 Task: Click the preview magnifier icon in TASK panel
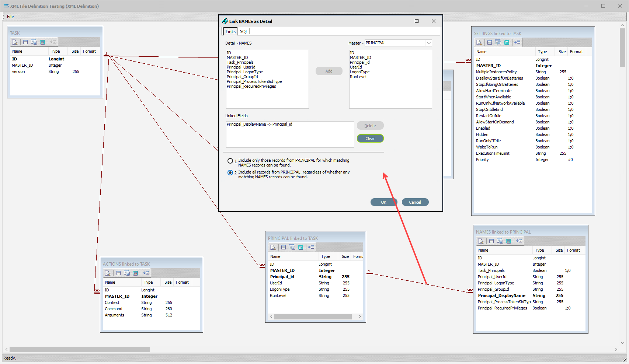(x=15, y=42)
